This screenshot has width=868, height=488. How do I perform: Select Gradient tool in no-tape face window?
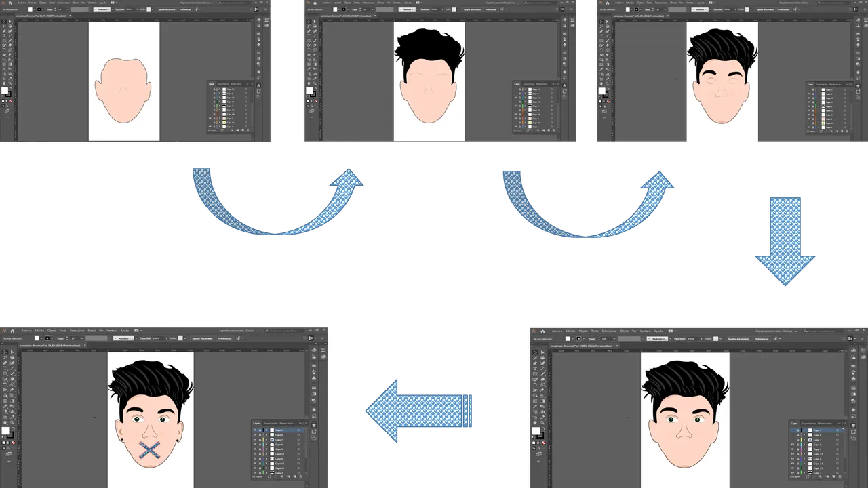point(542,401)
